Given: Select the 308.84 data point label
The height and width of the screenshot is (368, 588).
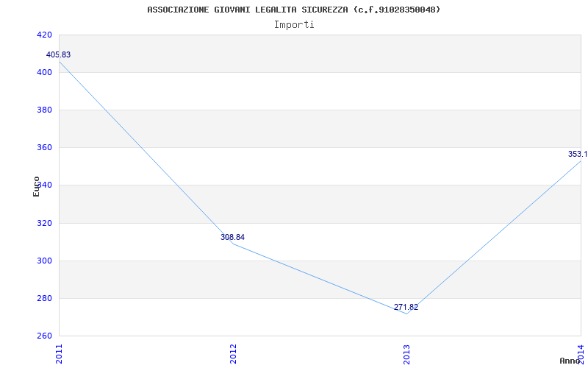Looking at the screenshot, I should [x=232, y=237].
